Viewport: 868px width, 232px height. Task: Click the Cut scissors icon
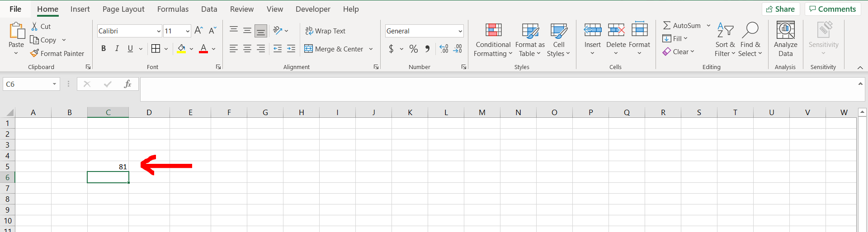coord(34,26)
